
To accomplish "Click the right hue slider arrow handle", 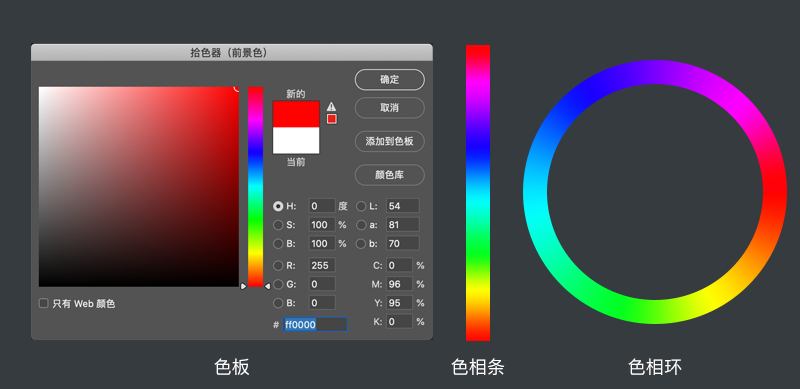I will [267, 286].
